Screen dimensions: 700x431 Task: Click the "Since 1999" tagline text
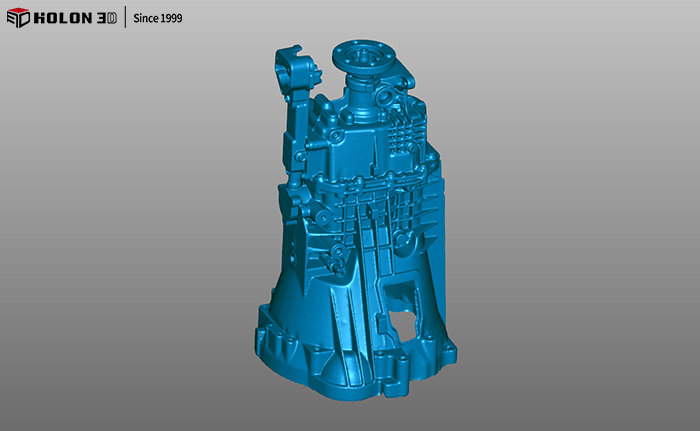tap(158, 19)
